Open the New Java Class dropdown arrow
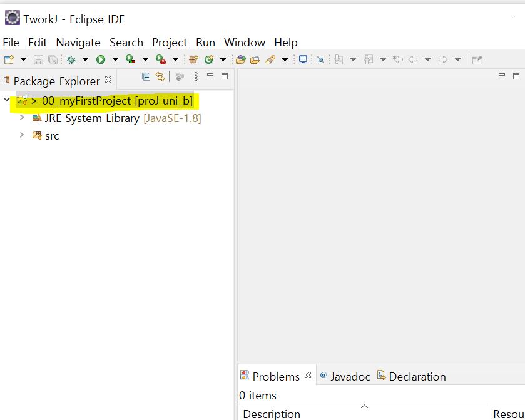The height and width of the screenshot is (420, 525). pos(223,59)
